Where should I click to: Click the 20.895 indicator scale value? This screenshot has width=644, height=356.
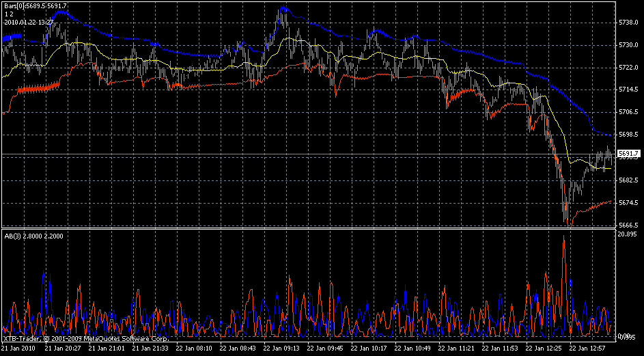pyautogui.click(x=627, y=234)
